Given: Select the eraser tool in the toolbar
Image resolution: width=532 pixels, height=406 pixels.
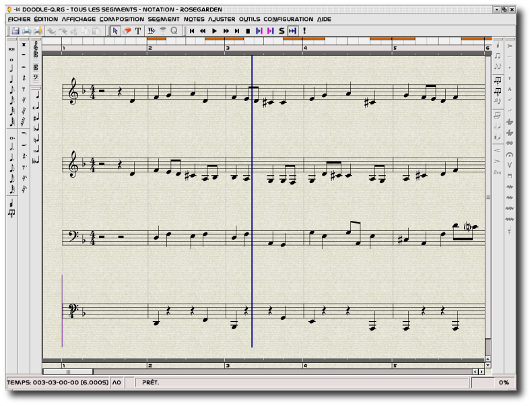Looking at the screenshot, I should tap(127, 31).
